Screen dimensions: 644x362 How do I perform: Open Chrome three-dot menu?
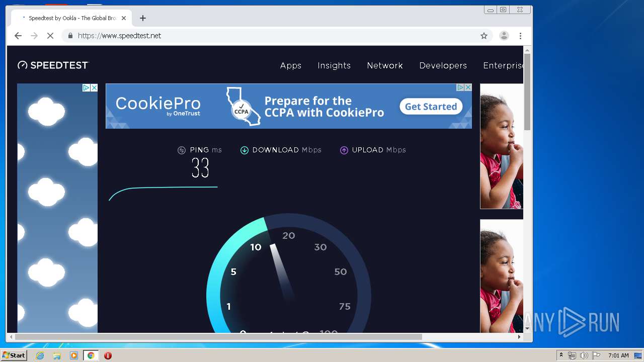pos(520,36)
